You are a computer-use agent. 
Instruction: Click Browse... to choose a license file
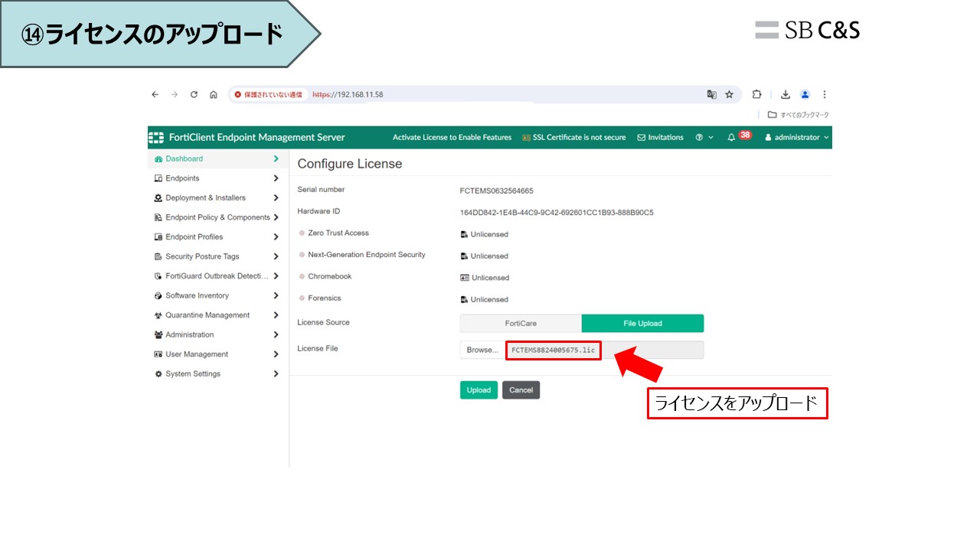[482, 350]
